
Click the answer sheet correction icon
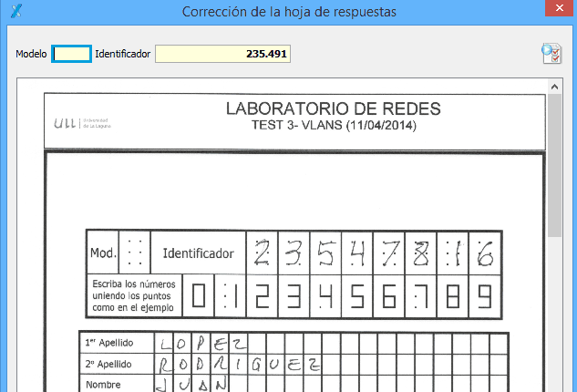pos(551,54)
